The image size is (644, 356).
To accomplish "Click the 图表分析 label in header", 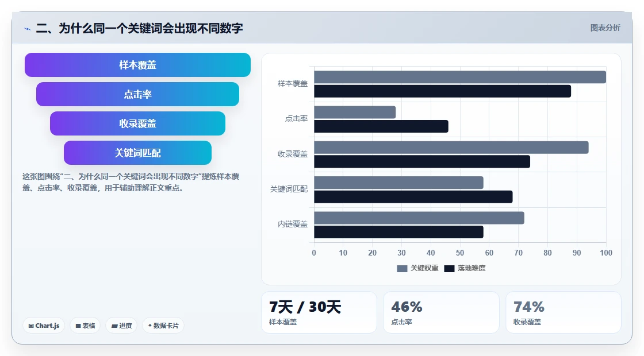I will 605,28.
